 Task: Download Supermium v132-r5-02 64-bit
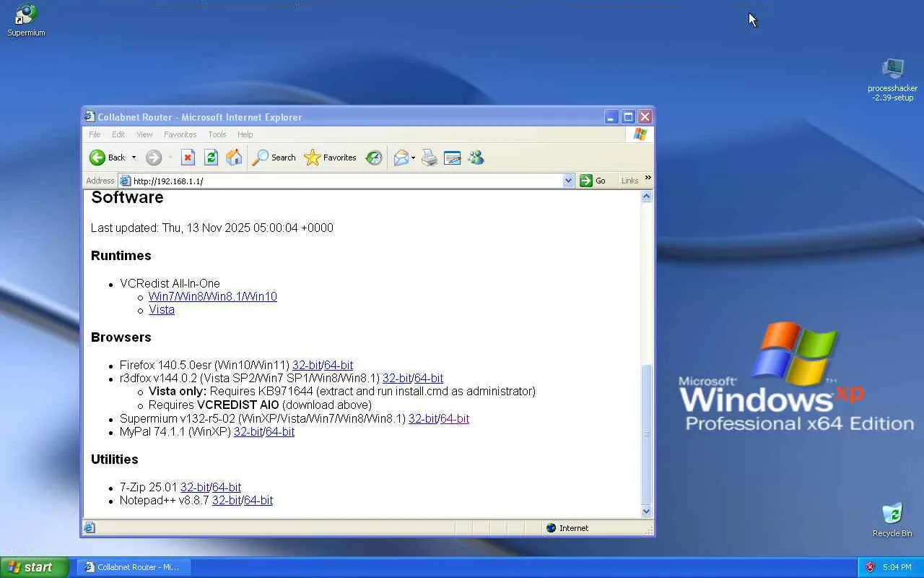[x=455, y=419]
